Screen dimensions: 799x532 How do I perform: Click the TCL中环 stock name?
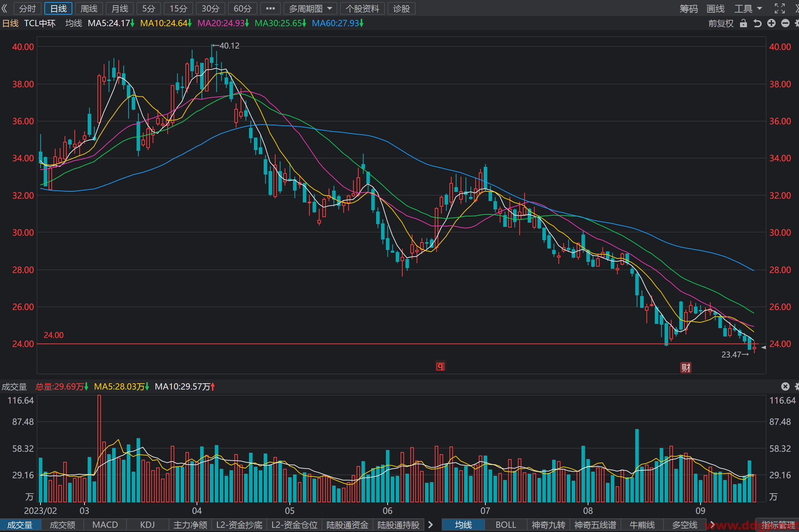[40, 23]
